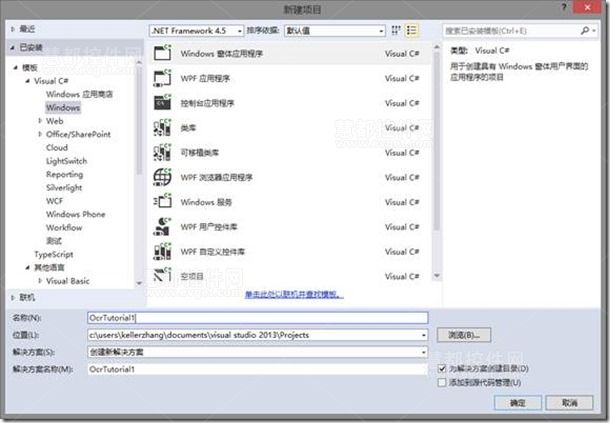This screenshot has width=610, height=423.
Task: Open the 排序依据 默认值 dropdown
Action: click(335, 31)
